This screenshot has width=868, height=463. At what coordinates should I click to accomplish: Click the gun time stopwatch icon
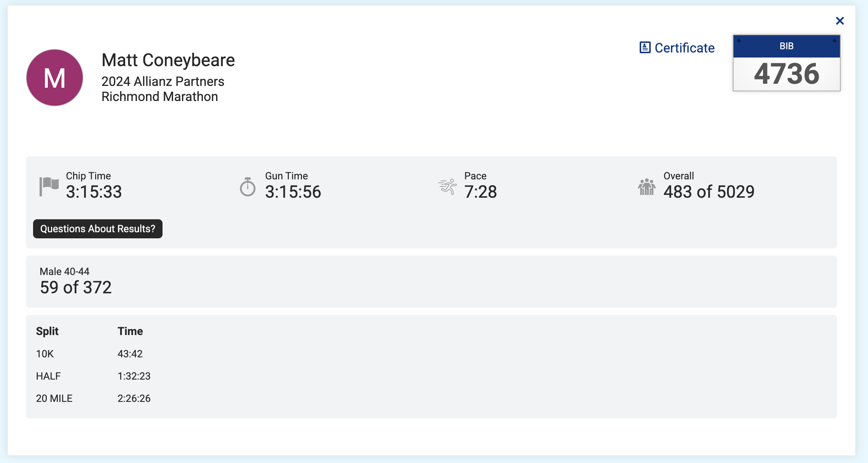pyautogui.click(x=248, y=187)
